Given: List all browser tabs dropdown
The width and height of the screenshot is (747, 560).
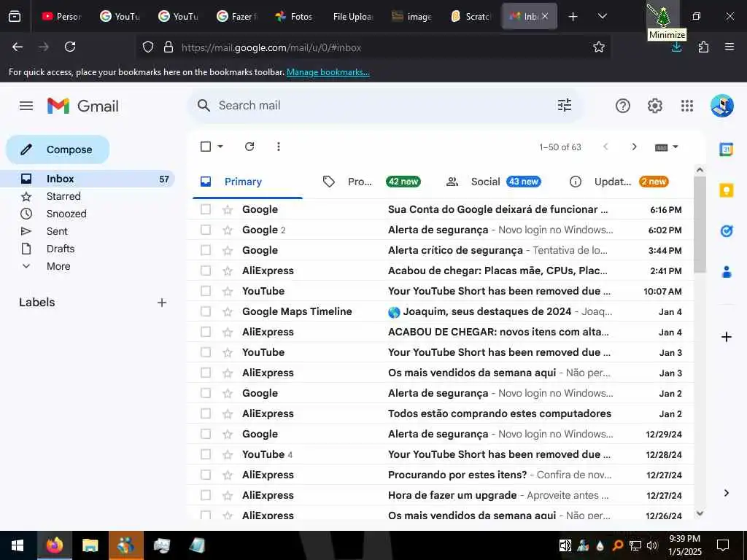Looking at the screenshot, I should click(602, 16).
